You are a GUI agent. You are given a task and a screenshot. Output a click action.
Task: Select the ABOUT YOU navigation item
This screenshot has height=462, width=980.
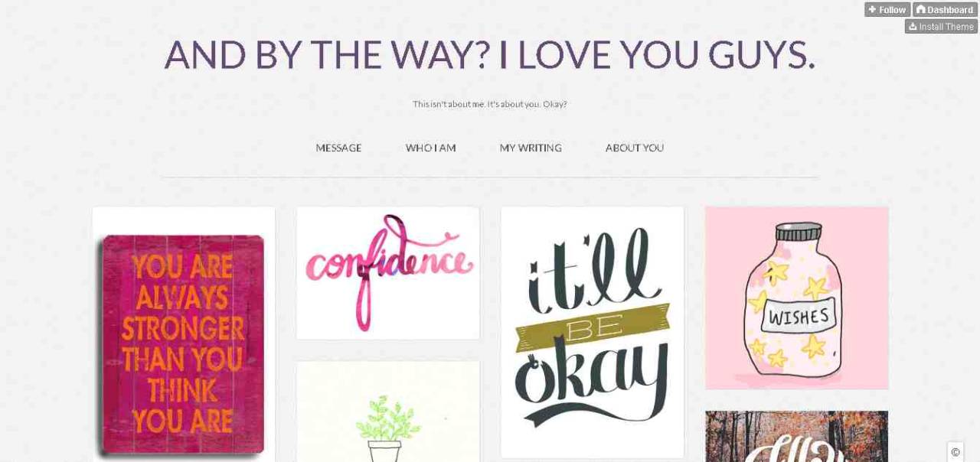(635, 148)
